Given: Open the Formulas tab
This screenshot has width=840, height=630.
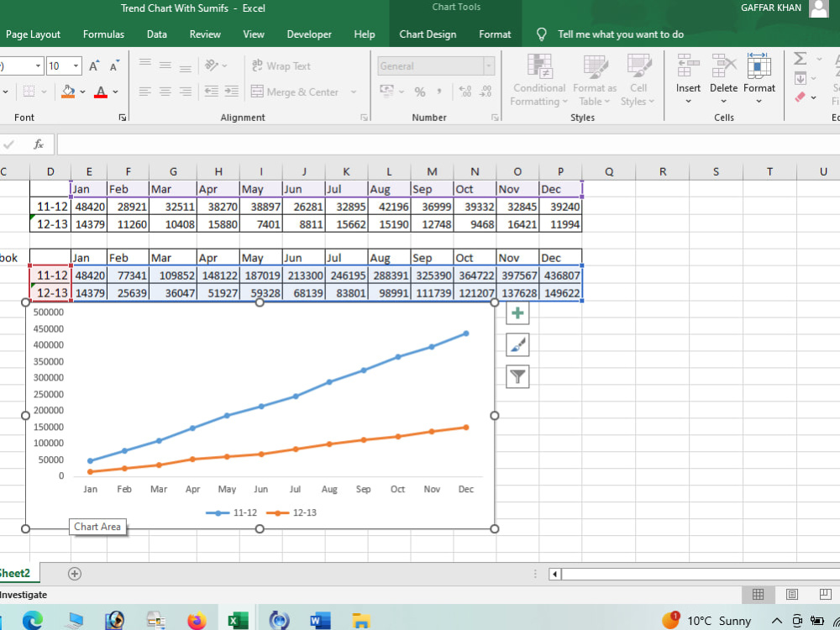Looking at the screenshot, I should 103,34.
